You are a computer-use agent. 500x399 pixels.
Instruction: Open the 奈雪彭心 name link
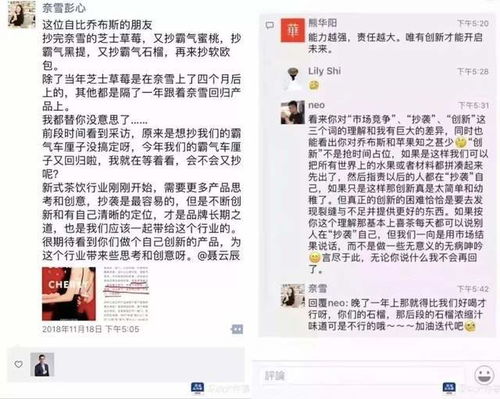64,8
